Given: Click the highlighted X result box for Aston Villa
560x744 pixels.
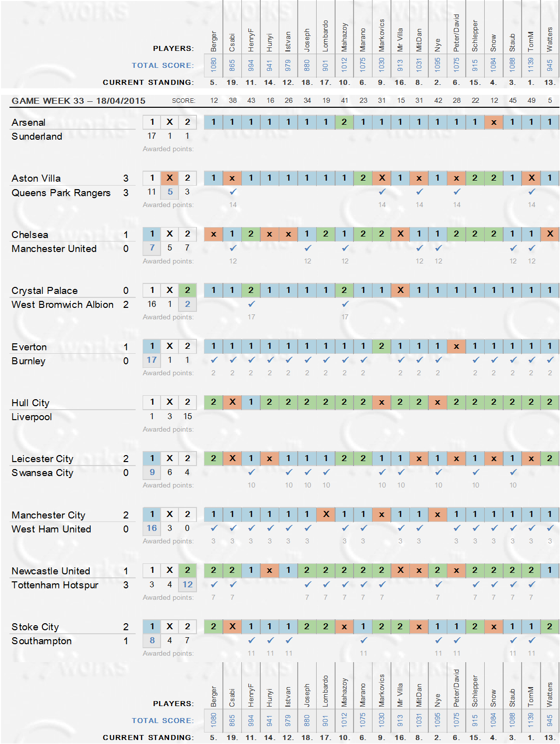Looking at the screenshot, I should click(x=170, y=178).
